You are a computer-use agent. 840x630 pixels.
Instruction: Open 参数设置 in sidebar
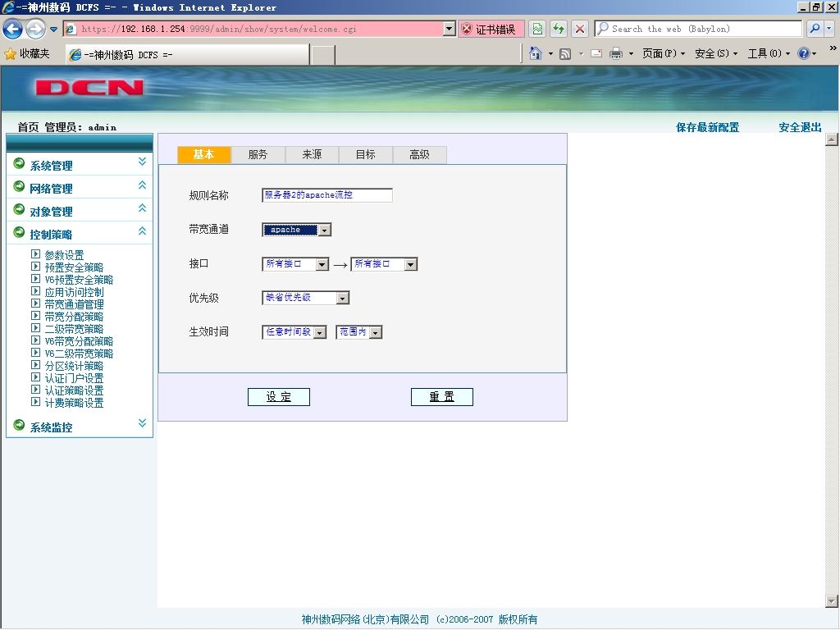pyautogui.click(x=64, y=255)
